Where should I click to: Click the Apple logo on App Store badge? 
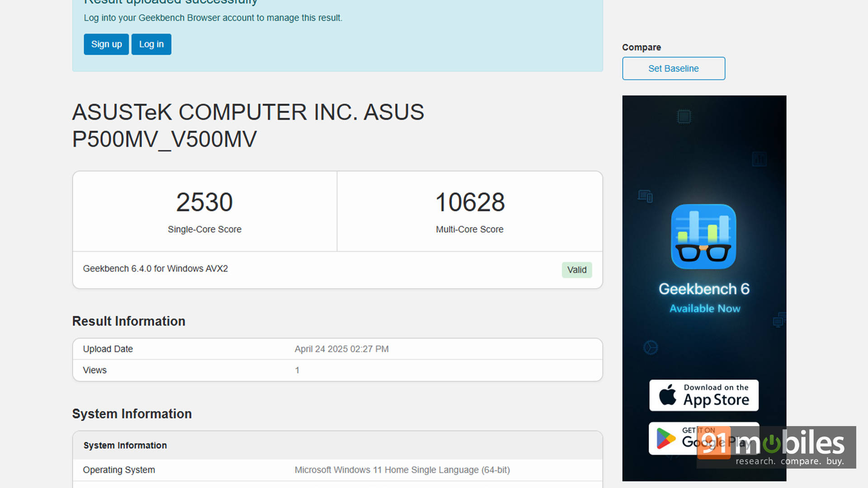point(668,394)
